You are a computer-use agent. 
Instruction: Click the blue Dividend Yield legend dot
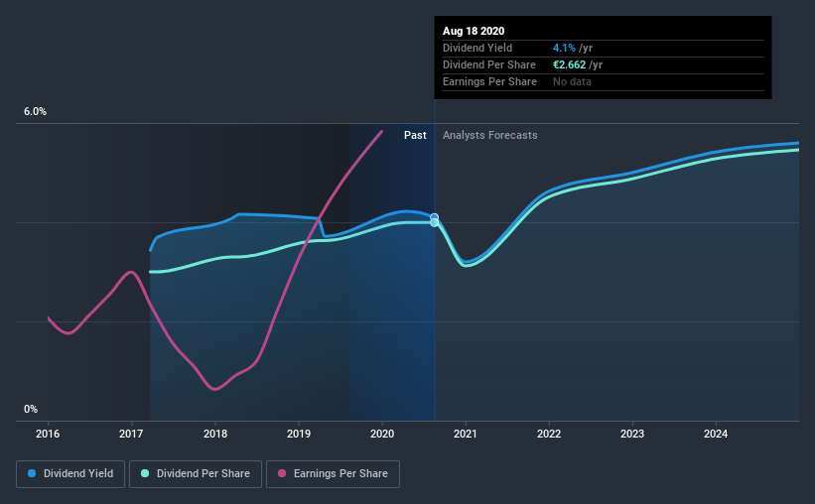point(32,473)
